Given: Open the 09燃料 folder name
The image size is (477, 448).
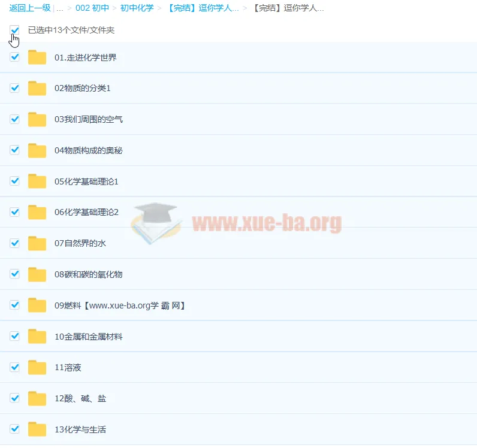Looking at the screenshot, I should click(x=120, y=305).
